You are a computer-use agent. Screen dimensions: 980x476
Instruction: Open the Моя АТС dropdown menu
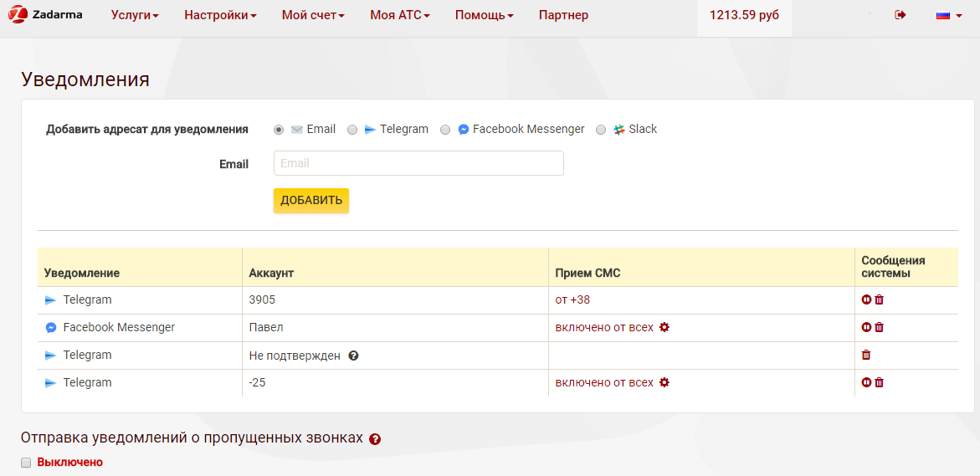[400, 15]
